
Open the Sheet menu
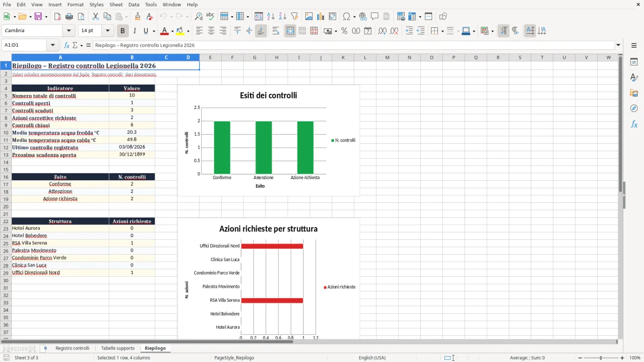pyautogui.click(x=116, y=4)
